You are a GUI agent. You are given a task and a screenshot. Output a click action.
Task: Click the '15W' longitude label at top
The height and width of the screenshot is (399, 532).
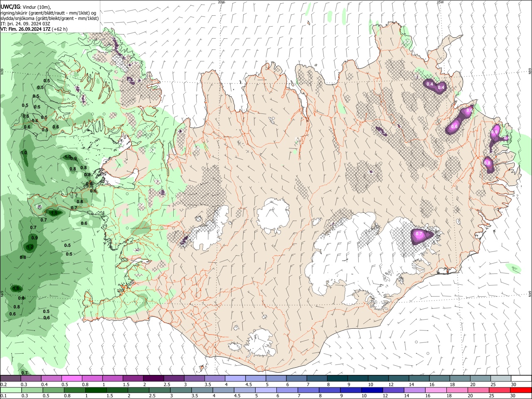click(440, 2)
